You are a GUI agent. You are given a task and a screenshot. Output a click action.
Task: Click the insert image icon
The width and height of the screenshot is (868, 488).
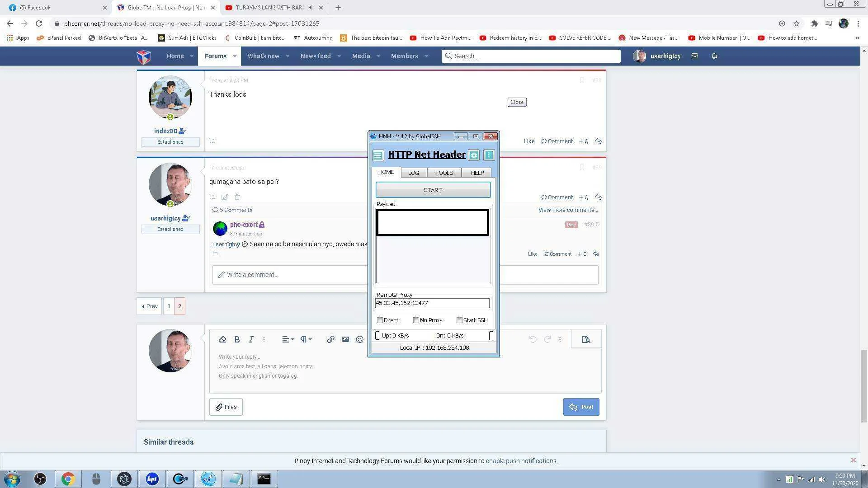point(345,339)
